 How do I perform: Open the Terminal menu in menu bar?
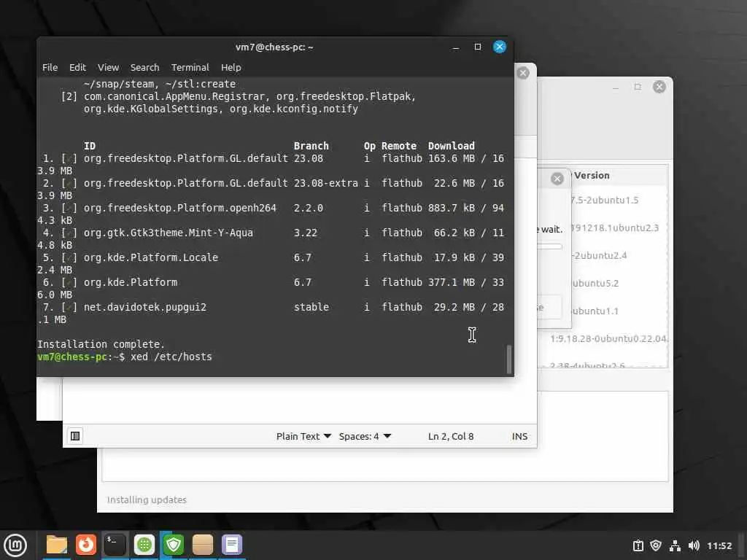tap(190, 68)
